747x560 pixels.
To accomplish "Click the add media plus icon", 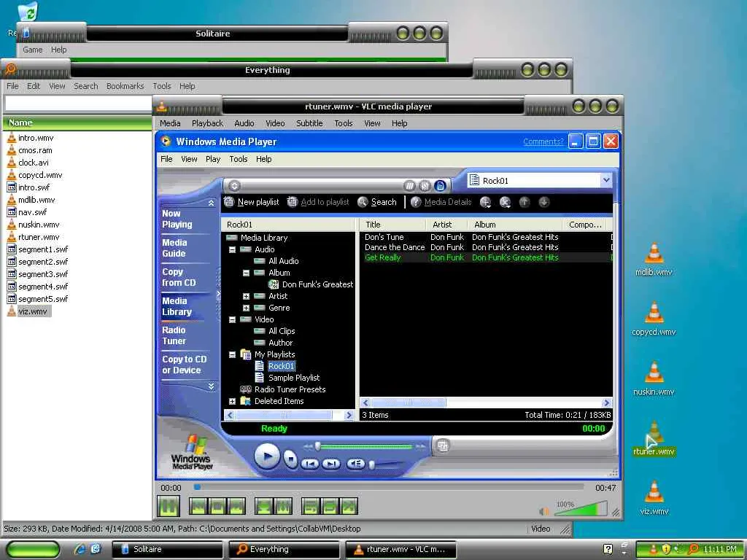I will click(x=485, y=203).
